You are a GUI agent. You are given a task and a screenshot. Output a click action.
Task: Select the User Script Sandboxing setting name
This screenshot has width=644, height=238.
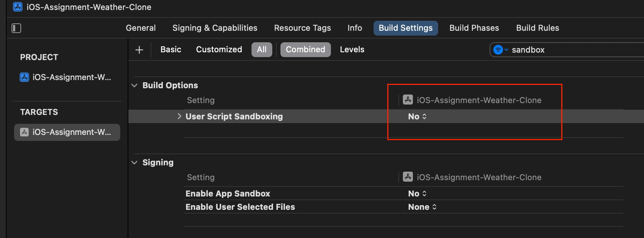234,116
